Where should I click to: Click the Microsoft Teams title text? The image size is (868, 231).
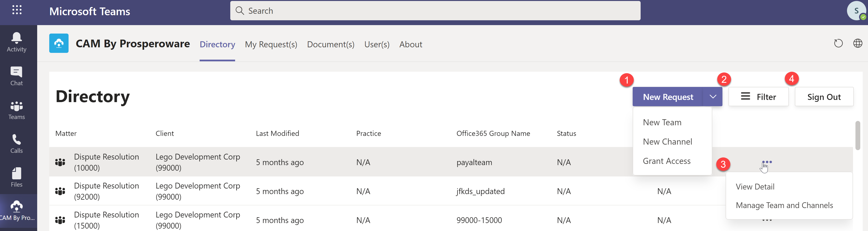tap(90, 11)
